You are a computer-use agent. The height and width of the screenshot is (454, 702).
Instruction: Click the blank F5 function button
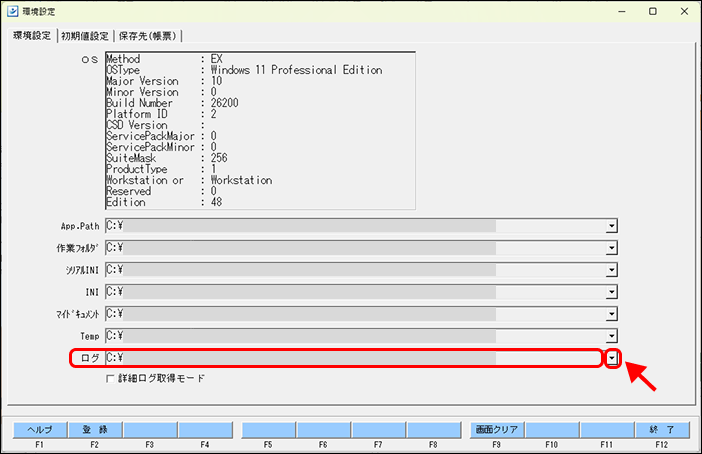pyautogui.click(x=268, y=430)
